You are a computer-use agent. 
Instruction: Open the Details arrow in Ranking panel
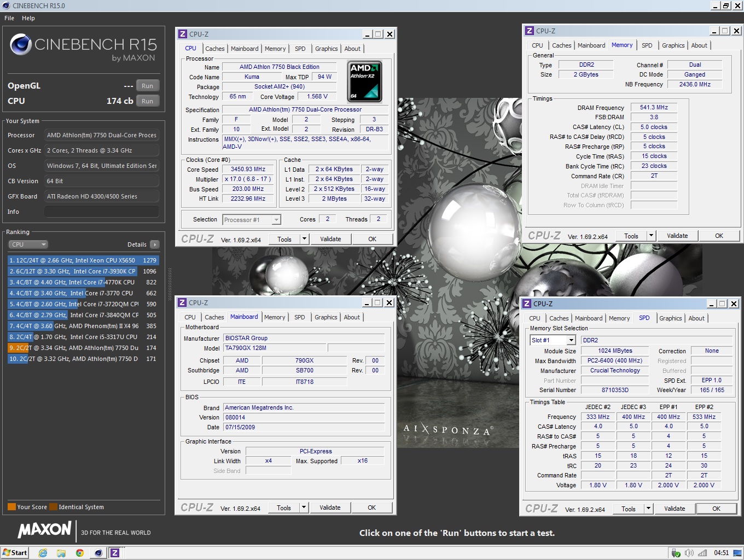pos(155,244)
